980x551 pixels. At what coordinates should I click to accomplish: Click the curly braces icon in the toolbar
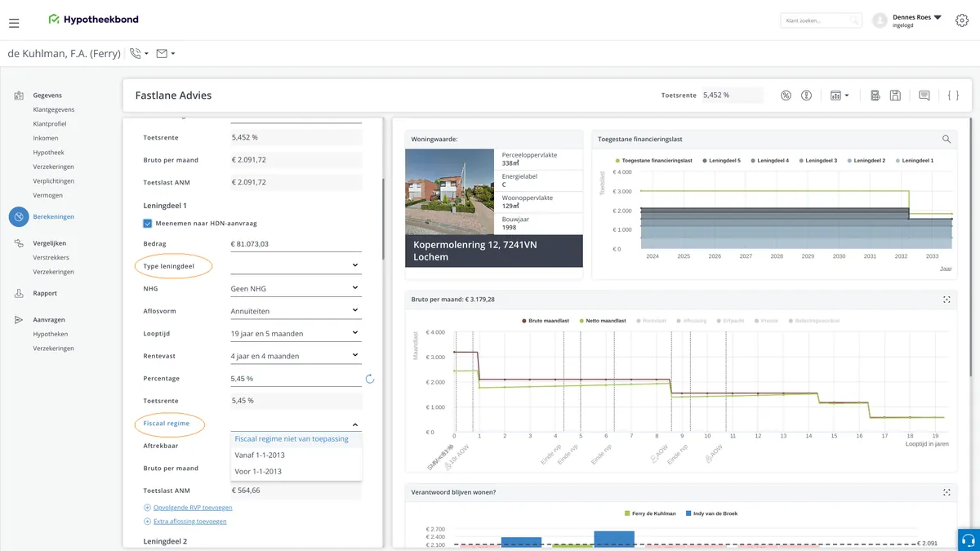[x=953, y=96]
